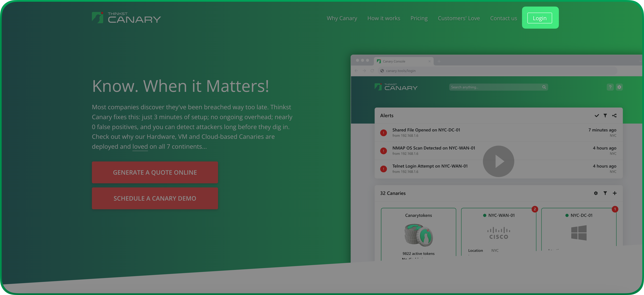Open a new browser tab with plus icon
The image size is (644, 295).
pyautogui.click(x=439, y=61)
